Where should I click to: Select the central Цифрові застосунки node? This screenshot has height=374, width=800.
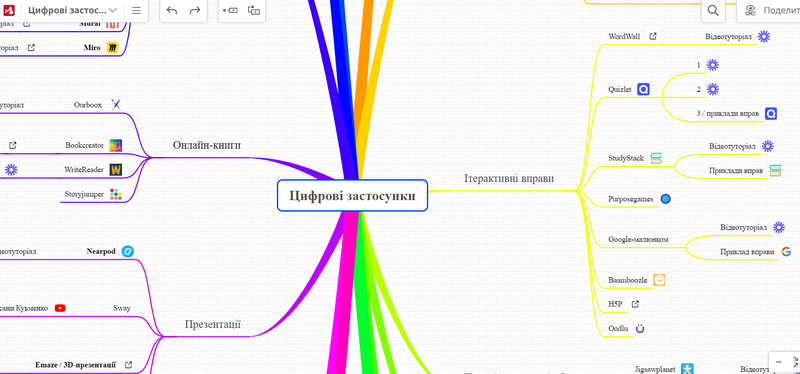(352, 195)
